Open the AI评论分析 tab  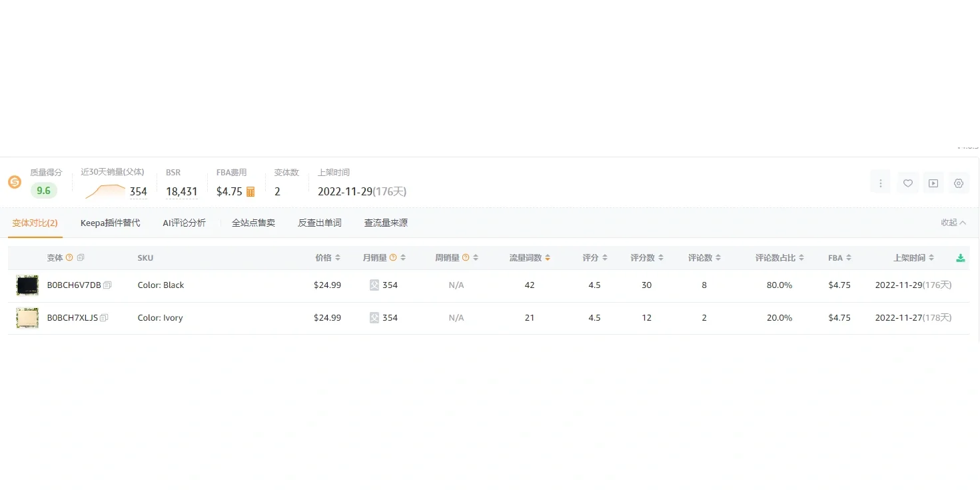point(184,223)
